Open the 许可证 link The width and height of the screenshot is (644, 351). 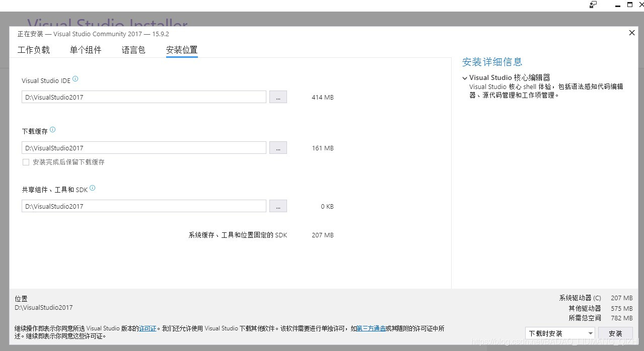click(148, 328)
